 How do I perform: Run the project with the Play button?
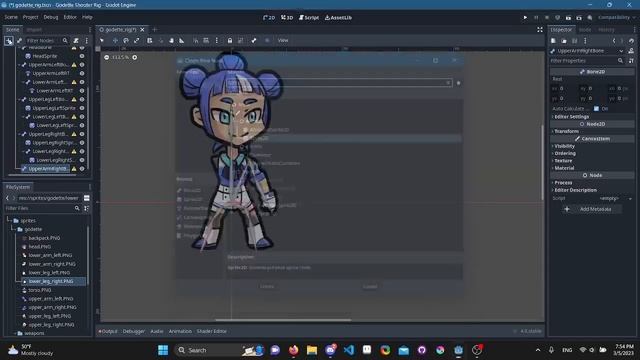(525, 18)
